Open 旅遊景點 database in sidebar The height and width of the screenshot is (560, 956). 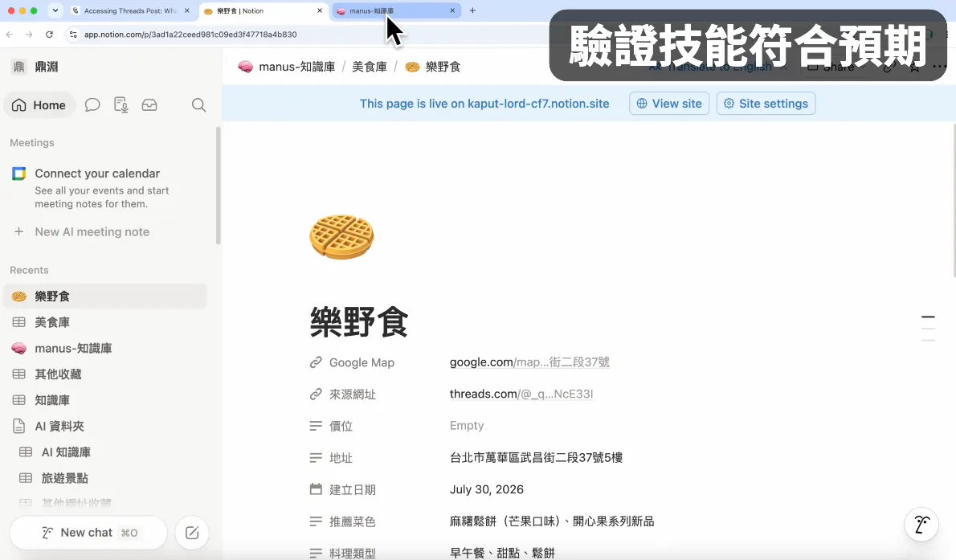[x=105, y=478]
